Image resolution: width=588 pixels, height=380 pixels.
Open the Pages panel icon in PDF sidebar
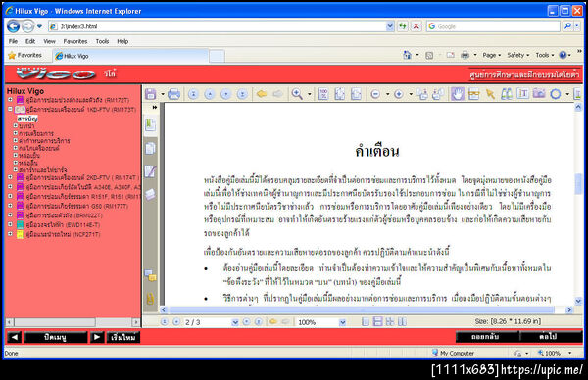coord(150,149)
